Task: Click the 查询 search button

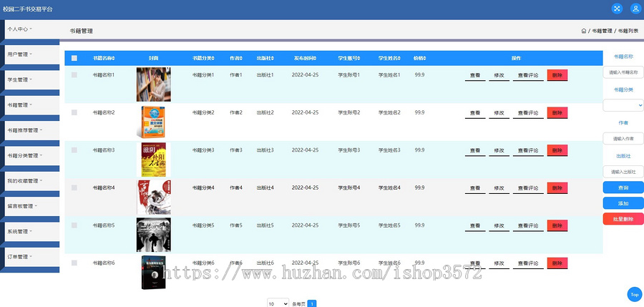Action: coord(623,187)
